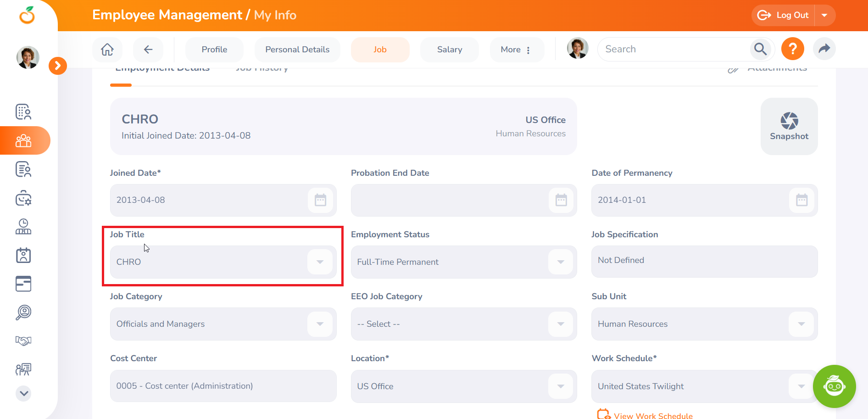Click the Snapshot camera shutter button
Image resolution: width=868 pixels, height=419 pixels.
(789, 126)
